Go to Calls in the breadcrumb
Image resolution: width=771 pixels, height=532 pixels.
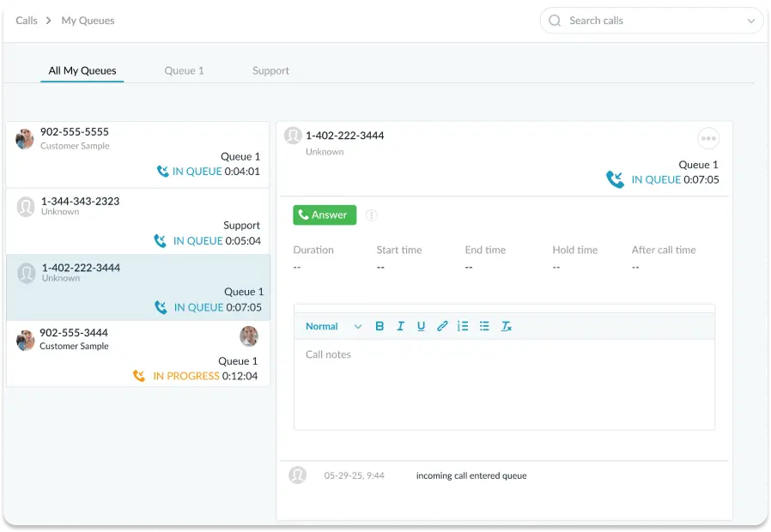[x=27, y=21]
